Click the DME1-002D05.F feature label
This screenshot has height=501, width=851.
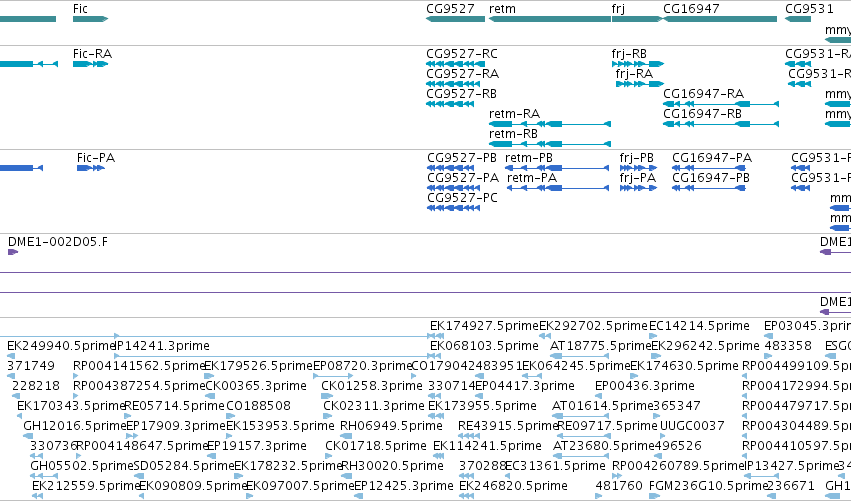pos(58,242)
